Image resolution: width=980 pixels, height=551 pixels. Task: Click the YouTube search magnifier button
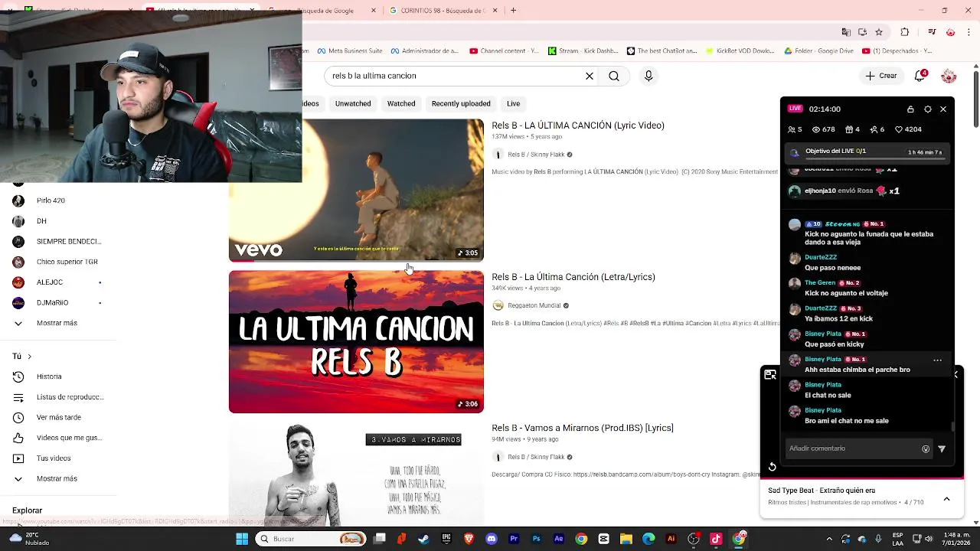point(614,76)
